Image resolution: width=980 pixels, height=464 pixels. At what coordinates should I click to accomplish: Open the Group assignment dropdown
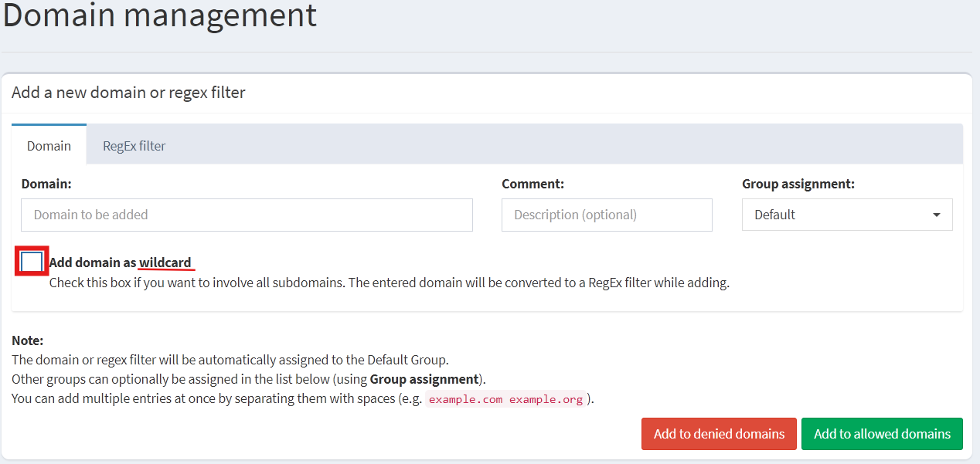click(x=846, y=215)
